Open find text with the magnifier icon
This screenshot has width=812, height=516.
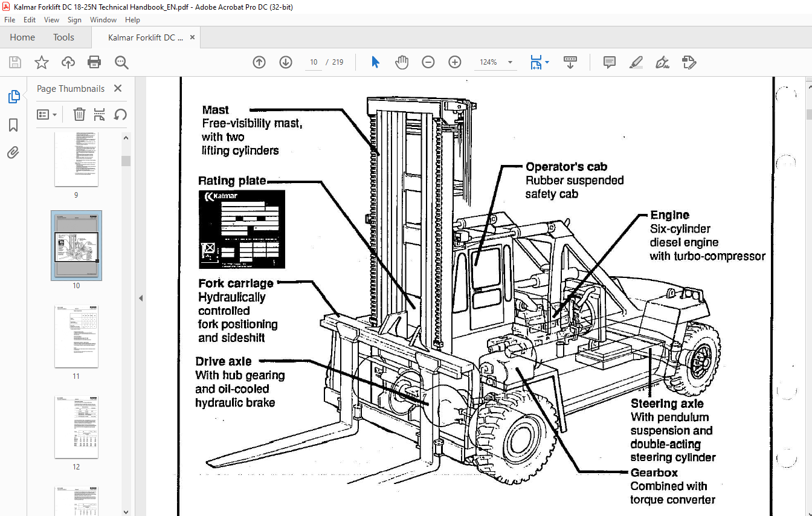[x=121, y=62]
